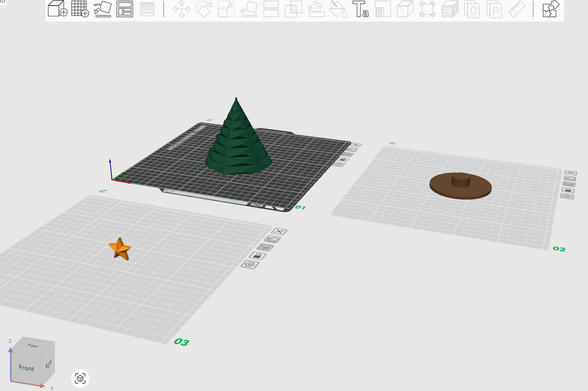The width and height of the screenshot is (588, 391).
Task: Click the square with corner handles icon
Action: [x=427, y=9]
